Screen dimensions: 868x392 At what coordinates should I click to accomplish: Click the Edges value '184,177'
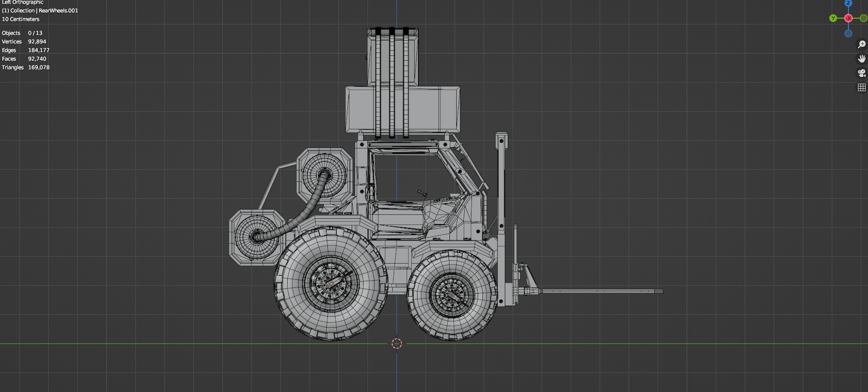[39, 50]
